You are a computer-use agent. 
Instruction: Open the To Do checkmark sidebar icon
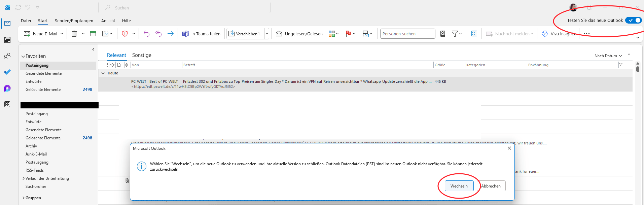pyautogui.click(x=7, y=72)
